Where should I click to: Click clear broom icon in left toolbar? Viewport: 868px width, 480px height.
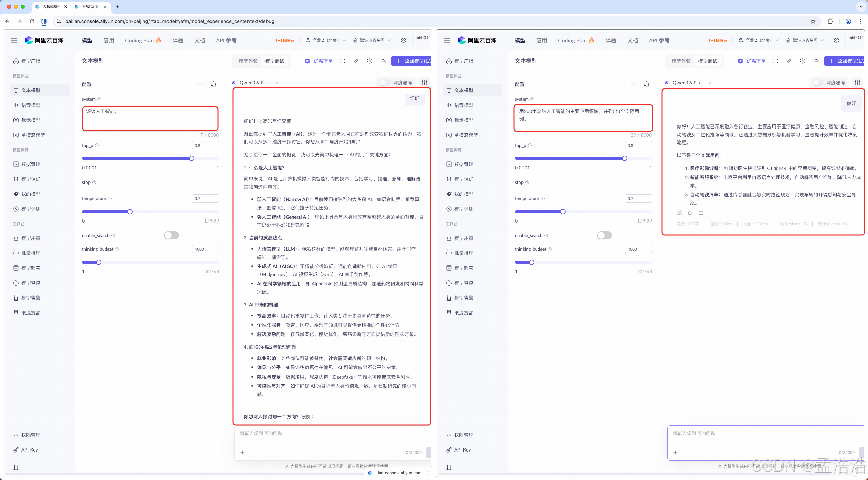click(x=383, y=61)
